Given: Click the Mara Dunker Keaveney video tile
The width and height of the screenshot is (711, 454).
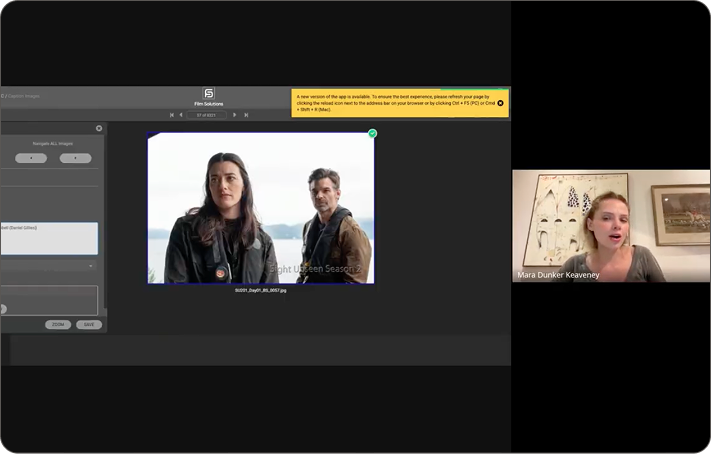Looking at the screenshot, I should (611, 226).
